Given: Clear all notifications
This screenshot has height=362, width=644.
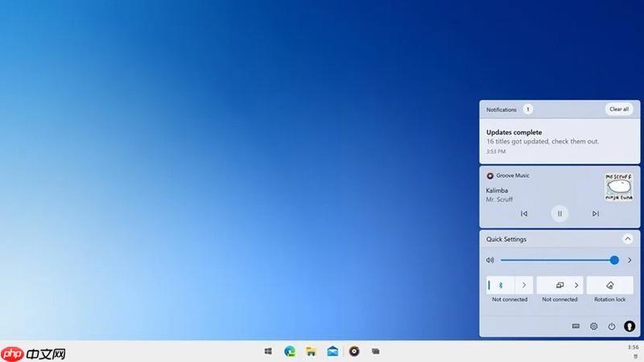Looking at the screenshot, I should point(618,109).
